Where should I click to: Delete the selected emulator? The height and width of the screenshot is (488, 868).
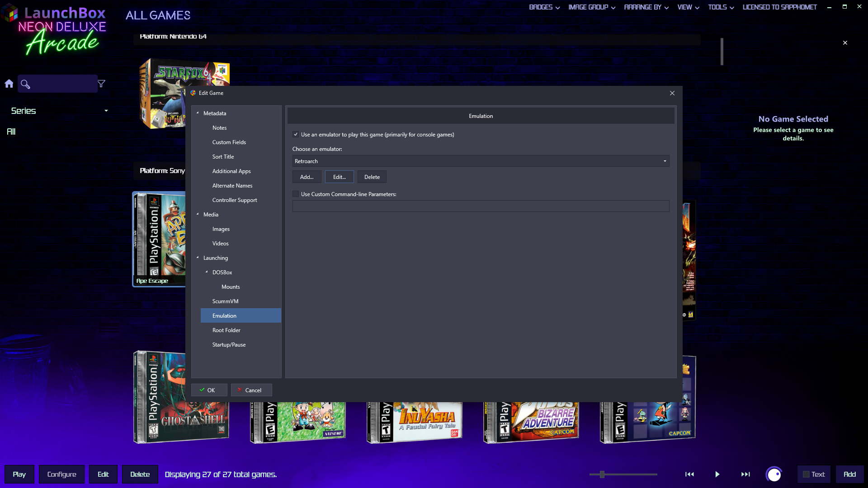372,177
